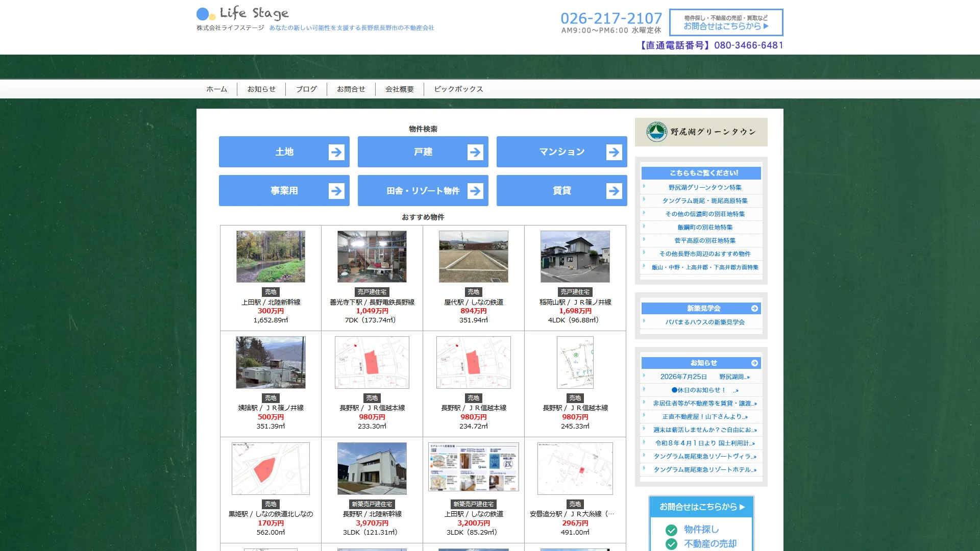Click the お問合せはこちらから sidebar banner
The image size is (980, 551).
tap(702, 507)
